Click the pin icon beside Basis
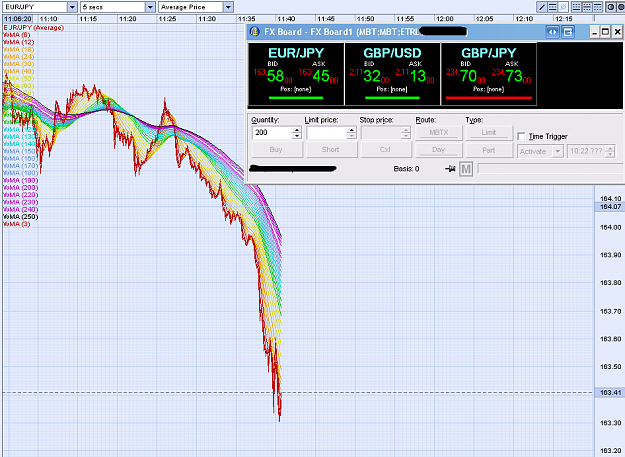The image size is (625, 457). coord(450,169)
